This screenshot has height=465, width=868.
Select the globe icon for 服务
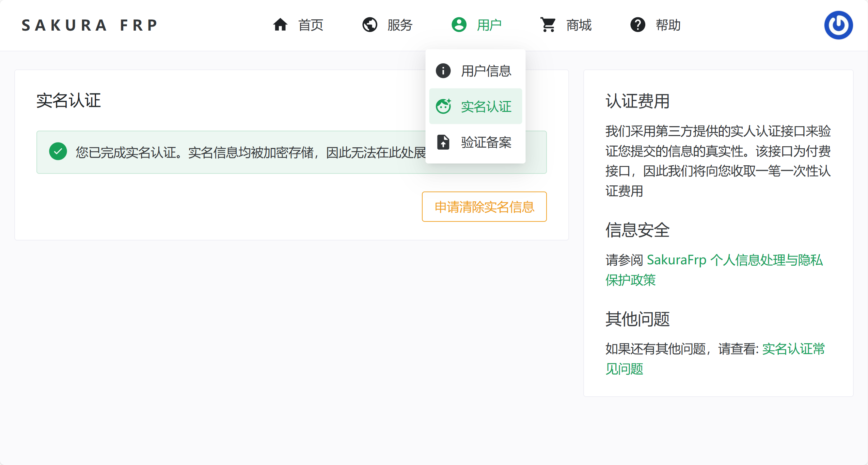370,25
